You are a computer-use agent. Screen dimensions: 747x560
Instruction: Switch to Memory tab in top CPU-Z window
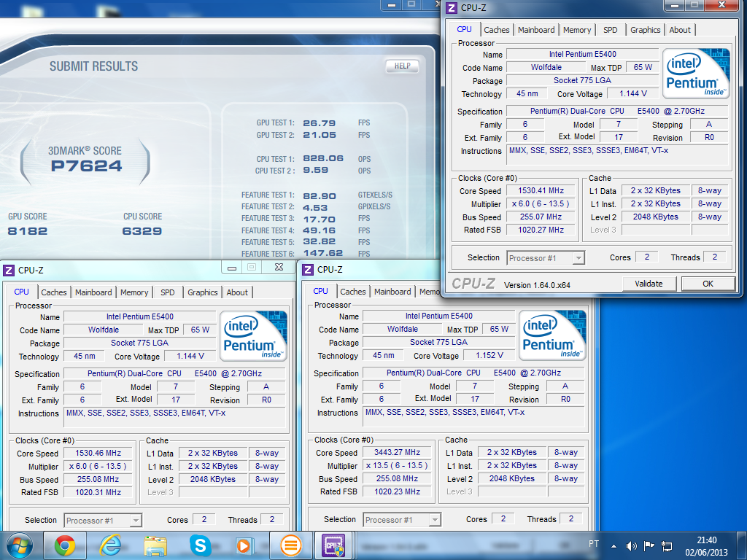tap(577, 30)
